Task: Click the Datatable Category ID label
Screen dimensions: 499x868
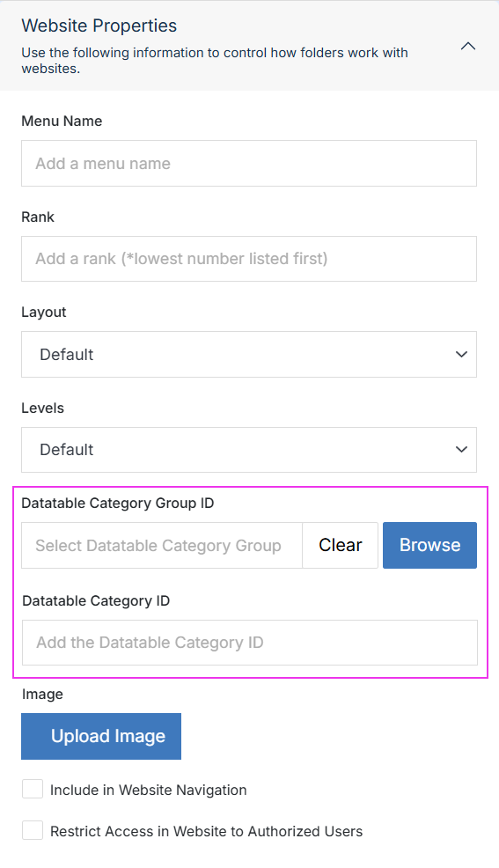Action: point(96,601)
